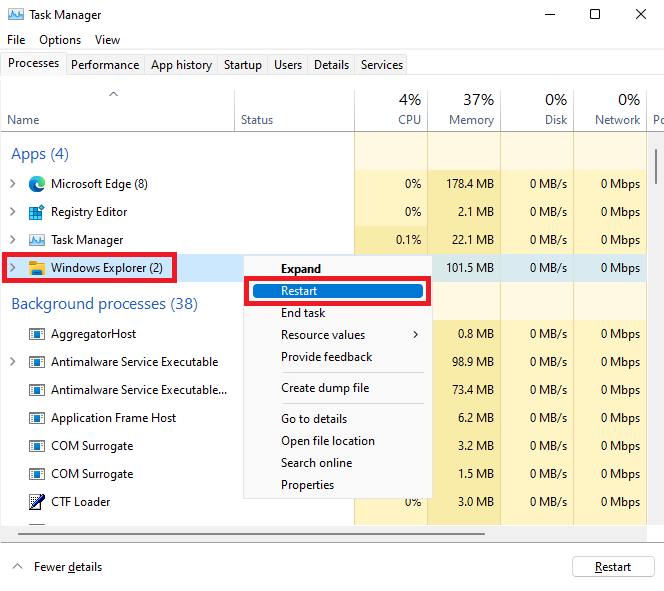This screenshot has height=591, width=664.
Task: Click the Microsoft Edge app icon
Action: pos(37,184)
